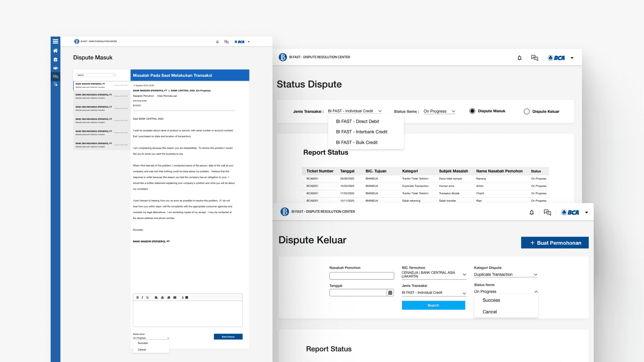644x362 pixels.
Task: Open chat icon in Dispute Keluar header
Action: pyautogui.click(x=547, y=213)
